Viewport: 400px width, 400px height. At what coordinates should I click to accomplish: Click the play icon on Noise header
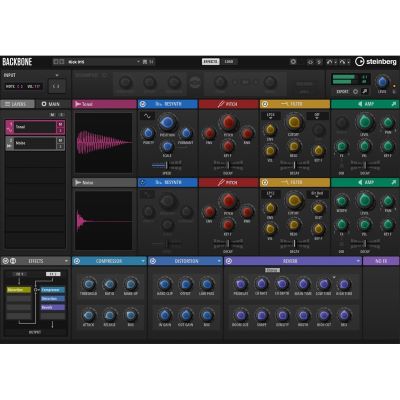point(78,182)
